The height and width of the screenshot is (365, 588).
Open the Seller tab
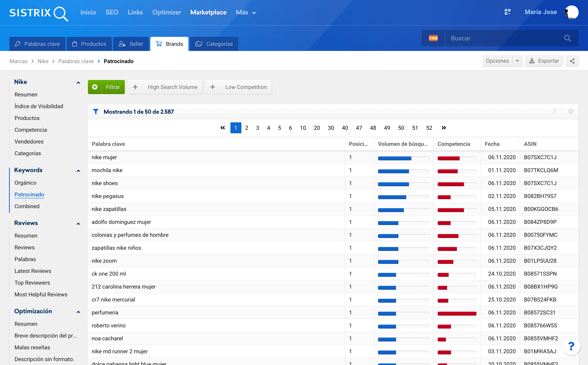tap(131, 44)
